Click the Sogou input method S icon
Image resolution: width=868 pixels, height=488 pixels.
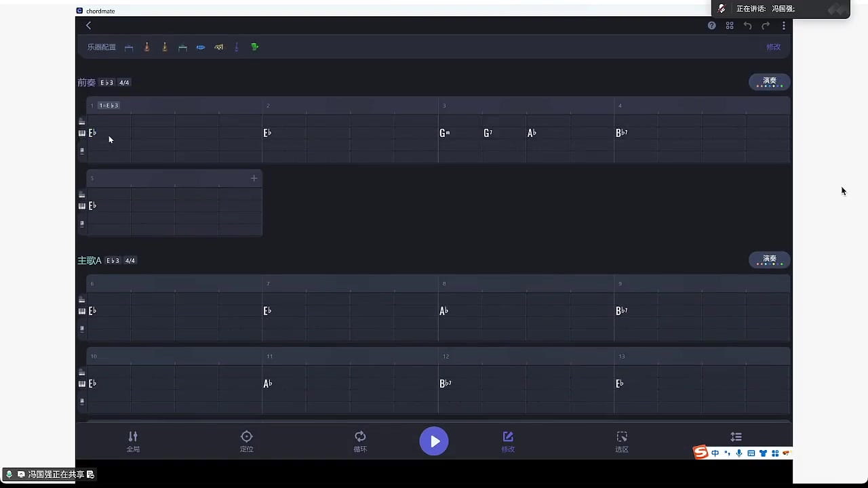pos(701,453)
